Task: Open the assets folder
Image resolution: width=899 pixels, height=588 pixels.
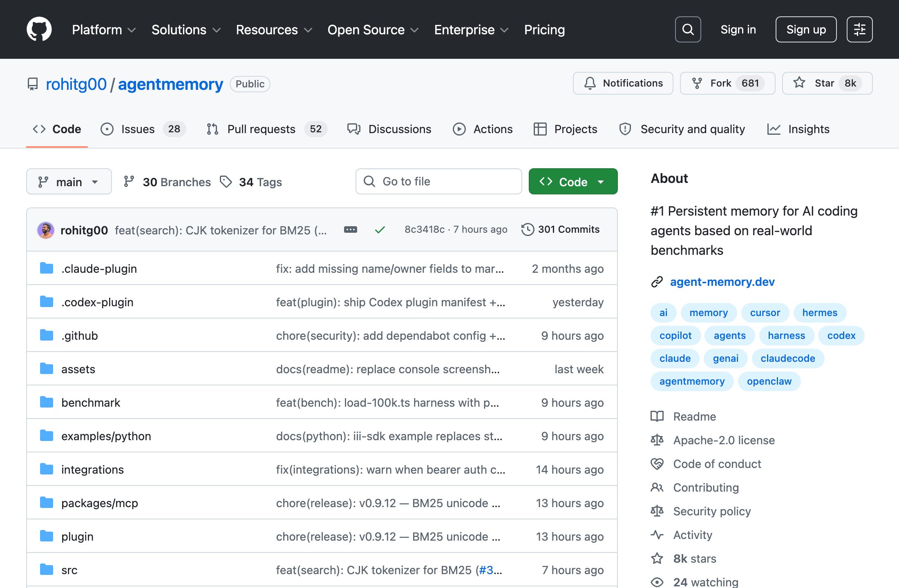Action: (x=78, y=369)
